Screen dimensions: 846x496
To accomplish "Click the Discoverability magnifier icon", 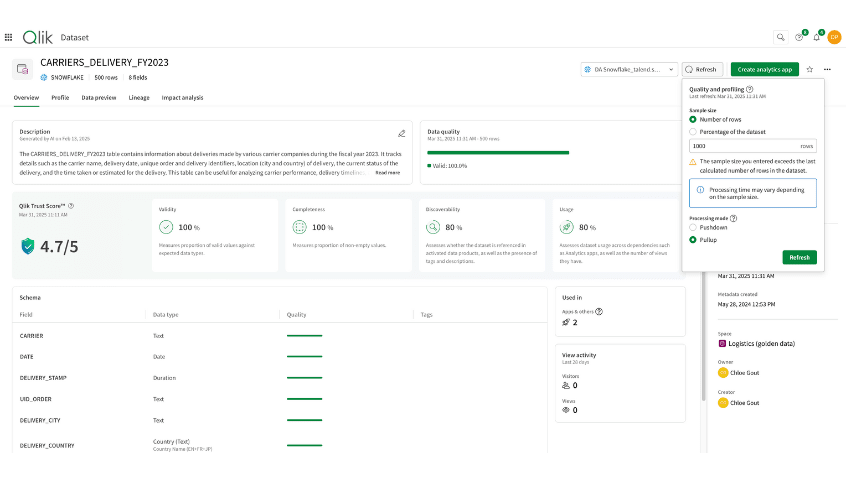I will pos(433,227).
